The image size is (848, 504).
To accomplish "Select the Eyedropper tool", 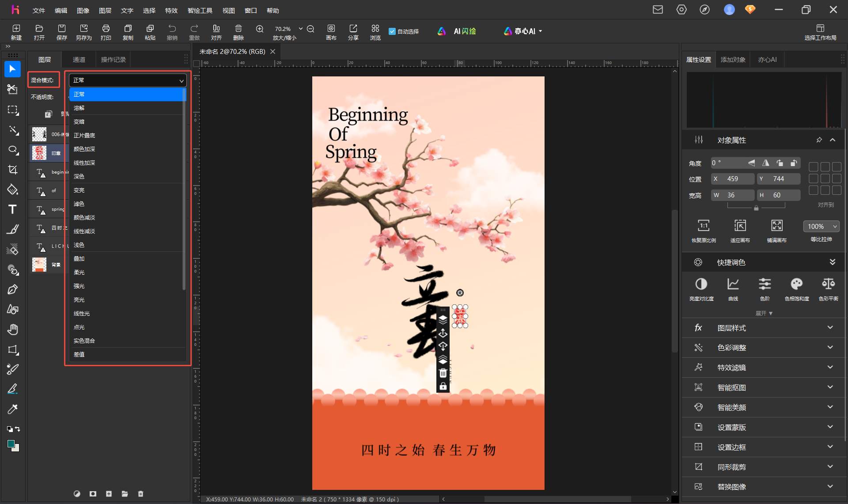I will click(x=12, y=409).
